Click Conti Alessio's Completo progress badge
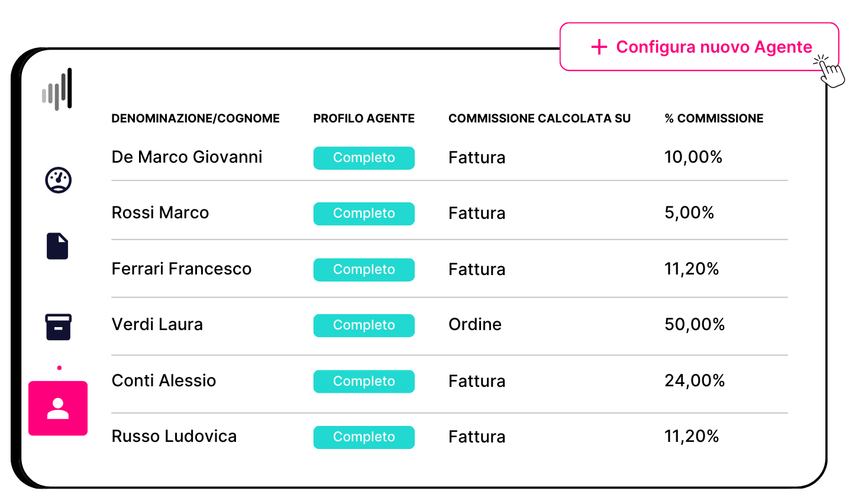The height and width of the screenshot is (504, 846). [x=364, y=382]
